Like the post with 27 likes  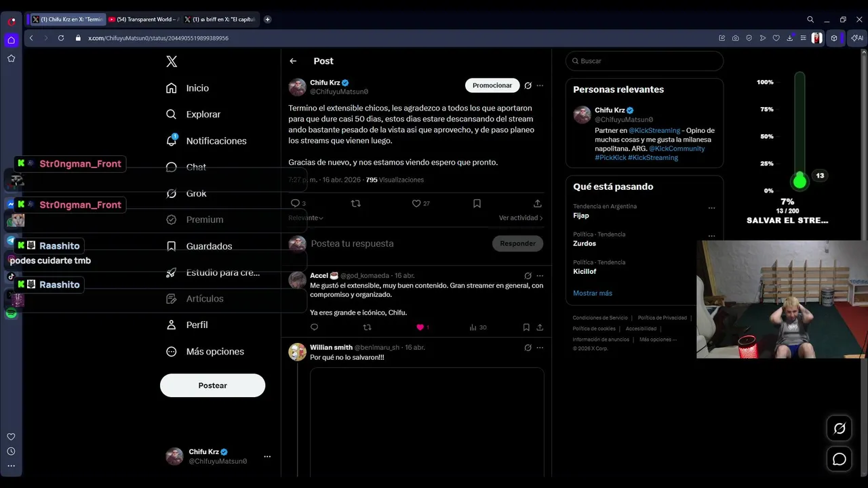(x=420, y=203)
